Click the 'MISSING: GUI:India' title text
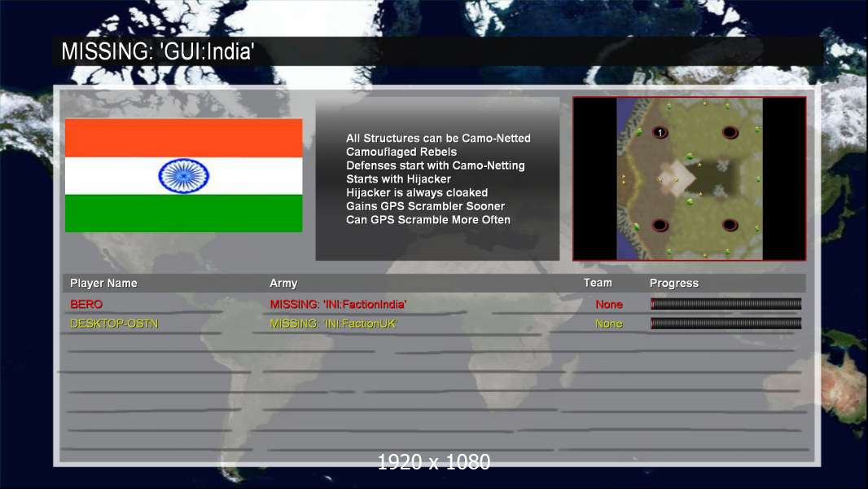The width and height of the screenshot is (868, 489). coord(158,51)
